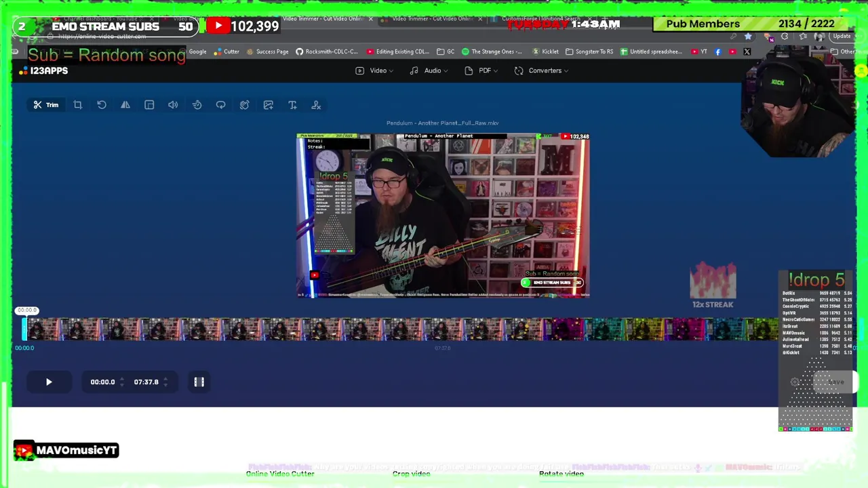Bookmark this page with the star icon
This screenshot has height=488, width=868.
pos(748,37)
